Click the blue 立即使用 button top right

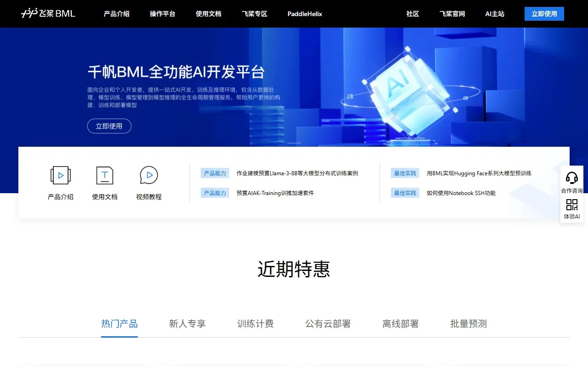pyautogui.click(x=544, y=13)
